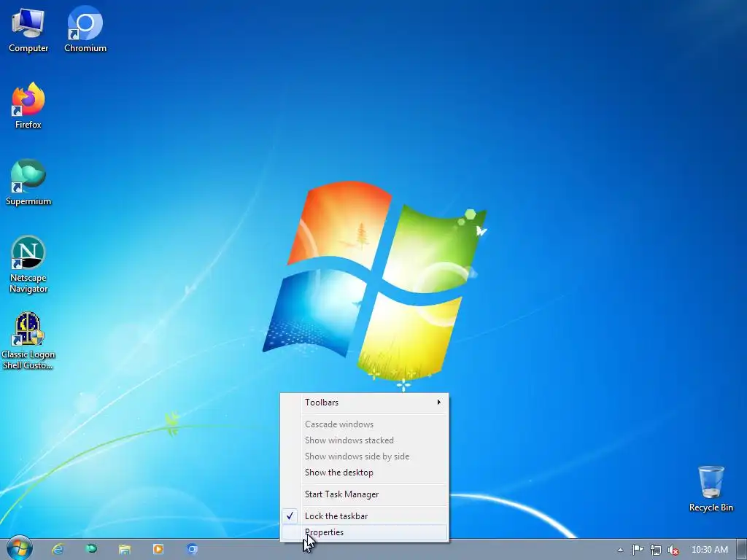Click the Cascade windows entry
Screen dimensions: 747x560
coord(365,424)
